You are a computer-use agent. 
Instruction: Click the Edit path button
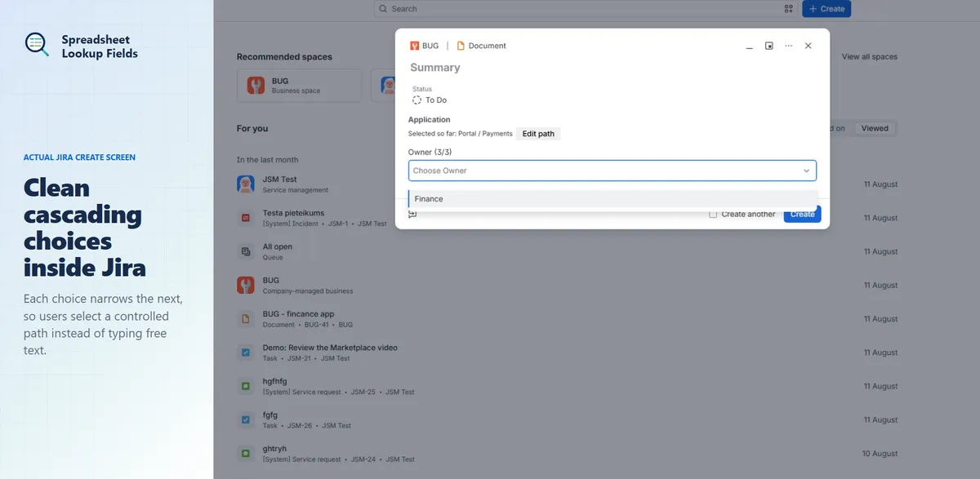(x=538, y=134)
